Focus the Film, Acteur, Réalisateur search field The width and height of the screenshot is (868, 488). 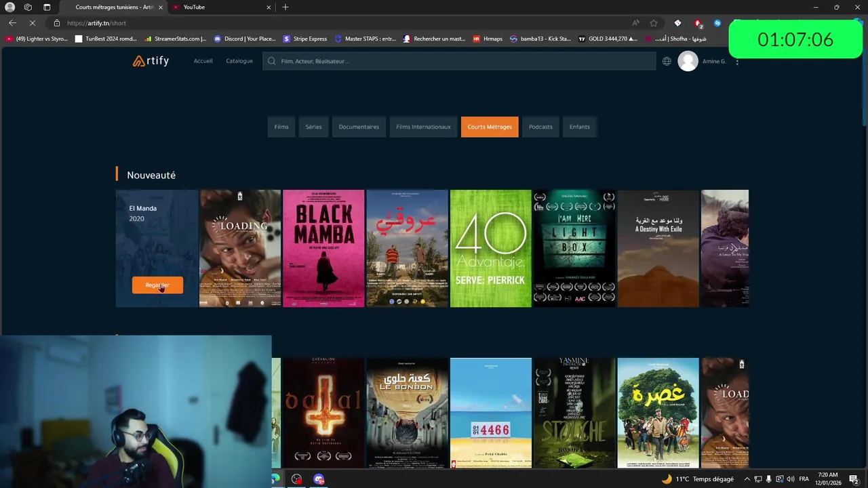coord(459,61)
